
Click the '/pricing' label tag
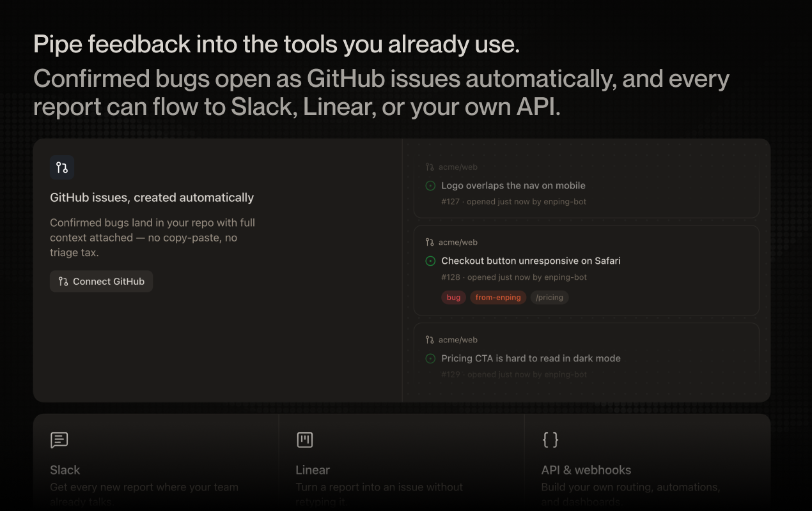point(549,298)
